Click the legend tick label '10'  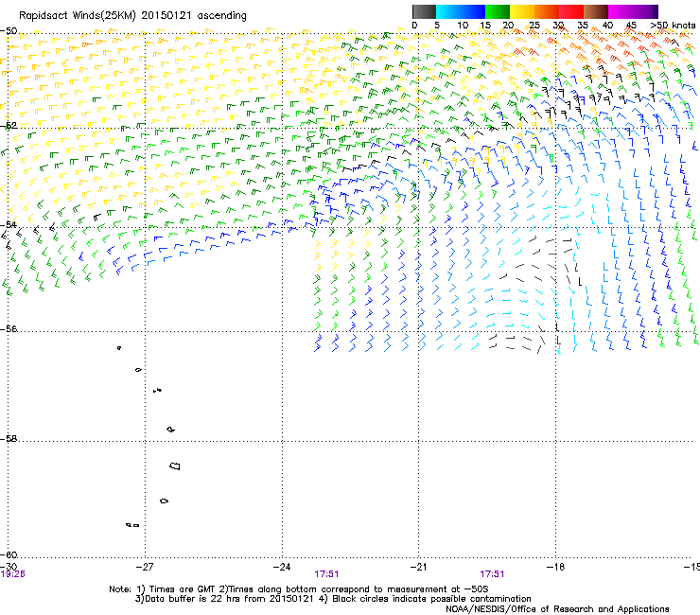pos(463,26)
